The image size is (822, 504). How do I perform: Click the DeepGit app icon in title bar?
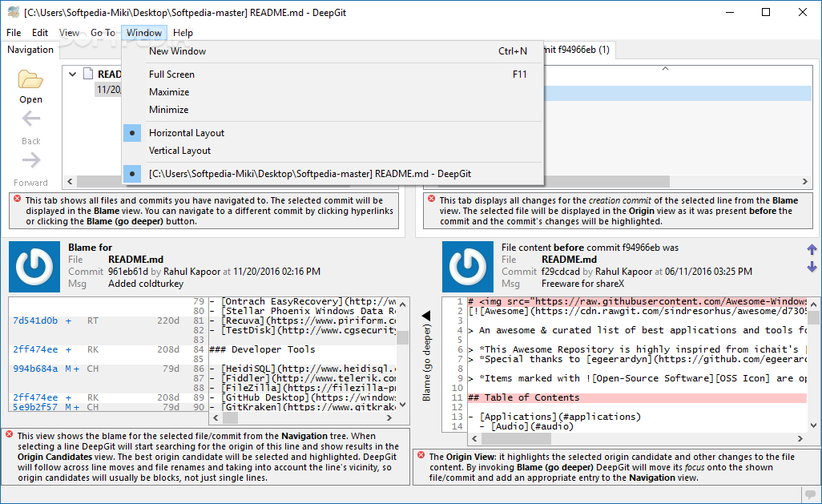click(13, 11)
